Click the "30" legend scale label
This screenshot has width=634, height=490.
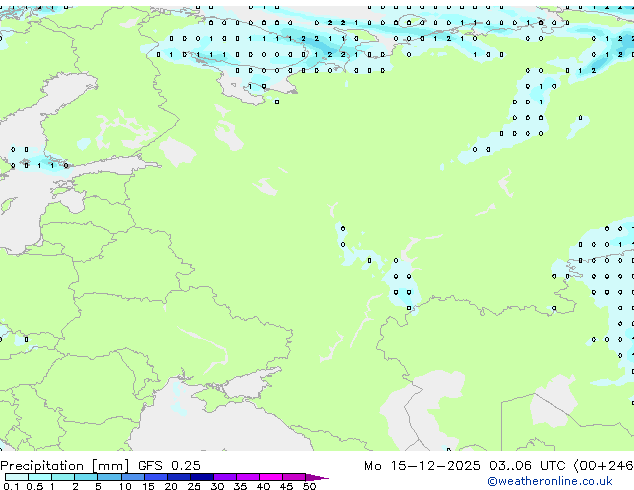(x=217, y=486)
